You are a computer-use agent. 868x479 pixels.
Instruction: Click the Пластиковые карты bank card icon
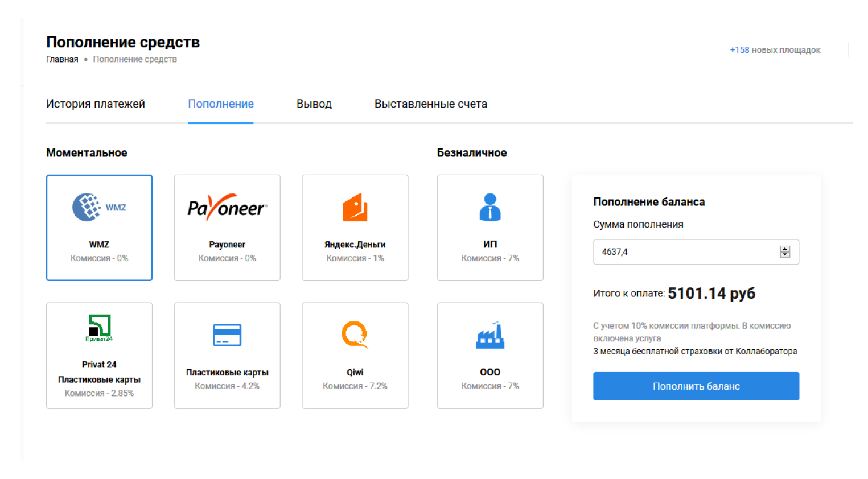[227, 335]
